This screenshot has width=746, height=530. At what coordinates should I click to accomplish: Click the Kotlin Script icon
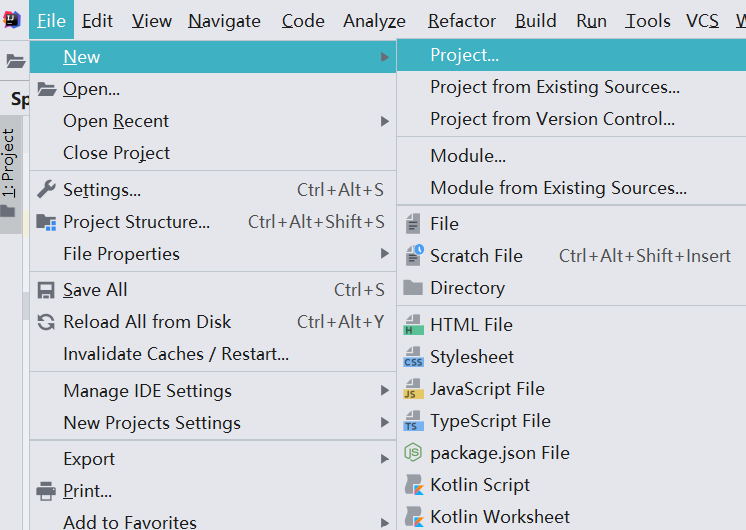[x=413, y=485]
